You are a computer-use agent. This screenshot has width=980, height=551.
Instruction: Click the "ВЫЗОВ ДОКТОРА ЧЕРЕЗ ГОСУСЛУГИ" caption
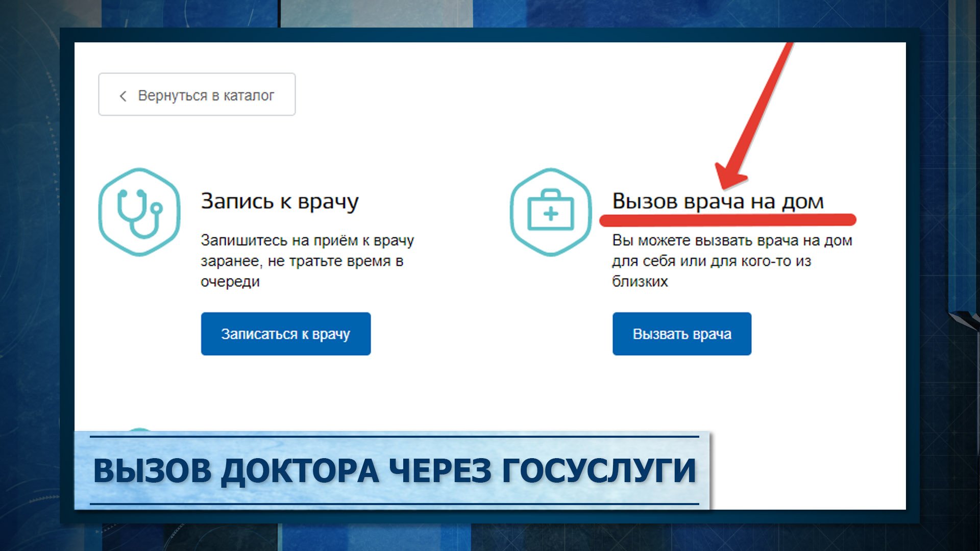coord(394,470)
